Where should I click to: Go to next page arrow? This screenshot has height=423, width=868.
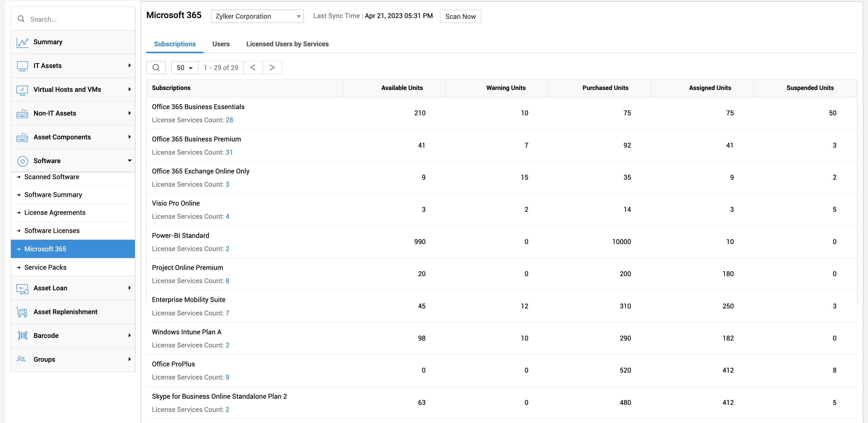pos(272,68)
